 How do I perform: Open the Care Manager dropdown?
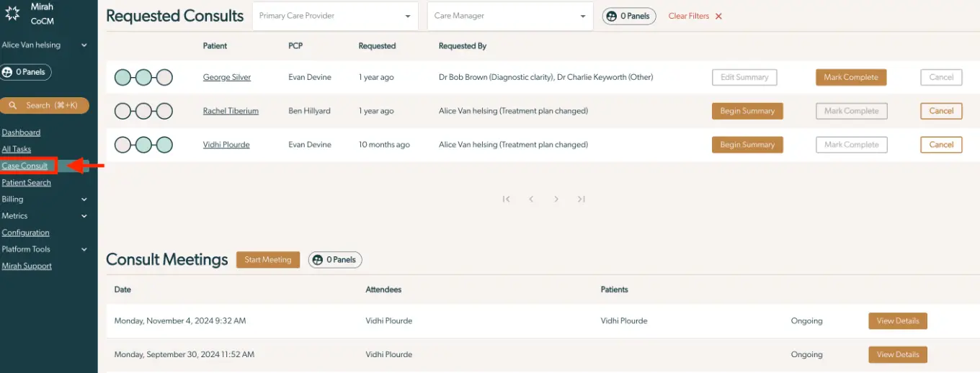pos(510,16)
